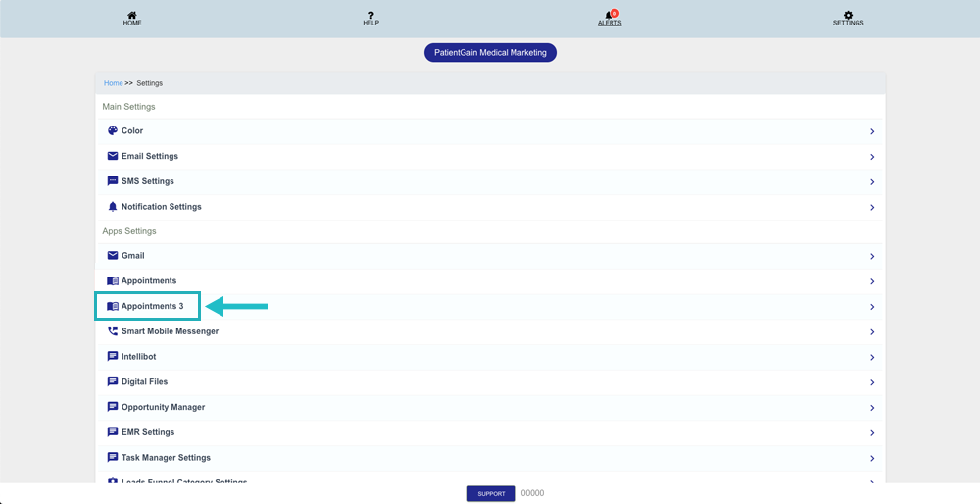Open Opportunity Manager label
The width and height of the screenshot is (980, 504).
tap(163, 407)
